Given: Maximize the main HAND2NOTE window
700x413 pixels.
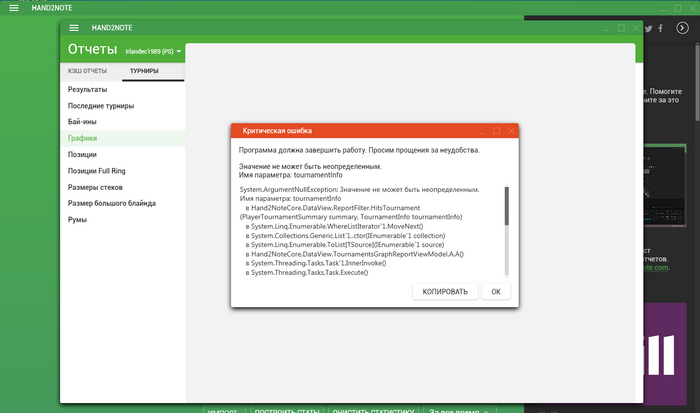Looking at the screenshot, I should coord(678,8).
